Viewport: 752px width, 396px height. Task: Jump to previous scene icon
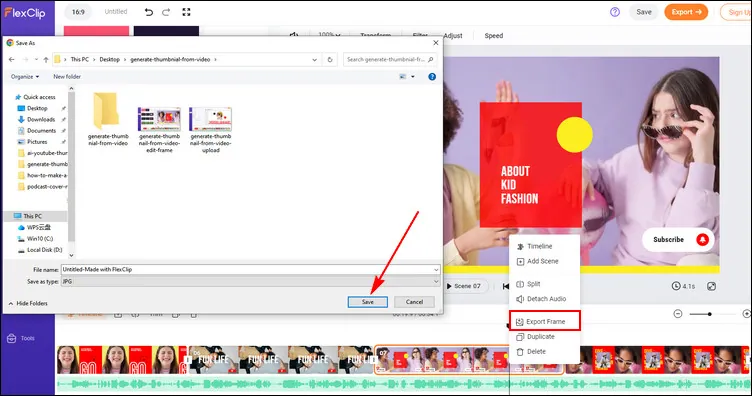[x=505, y=286]
